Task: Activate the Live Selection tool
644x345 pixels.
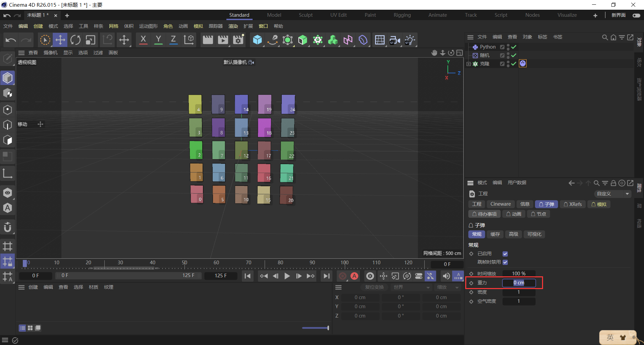Action: click(x=45, y=40)
